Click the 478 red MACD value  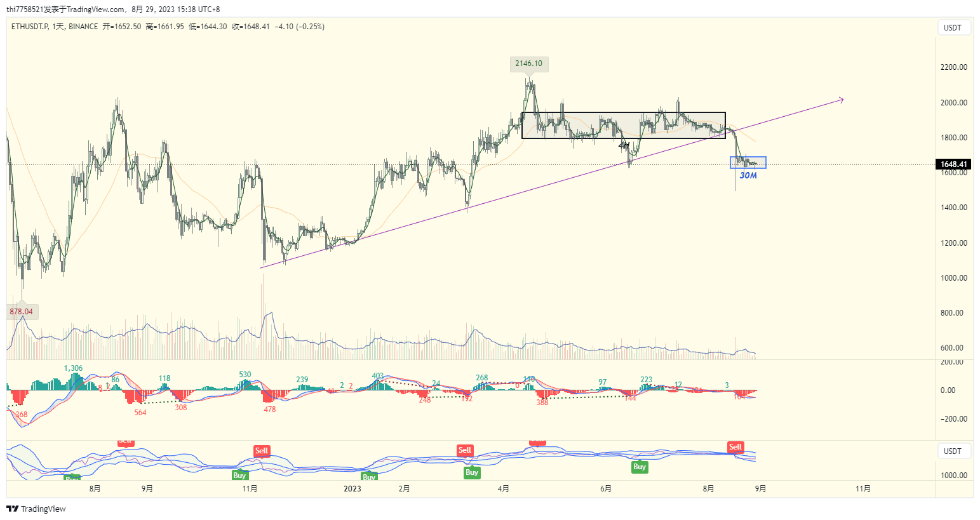[x=270, y=410]
